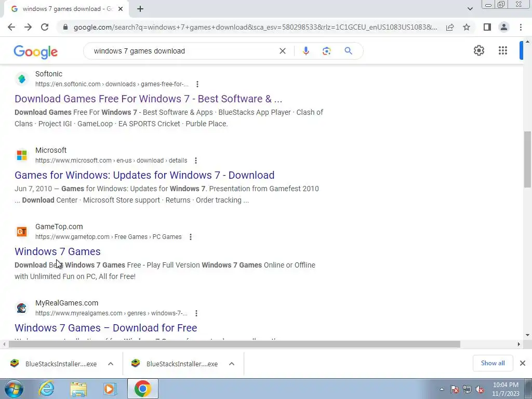The width and height of the screenshot is (532, 399).
Task: Open more options for GameTop result
Action: pos(191,237)
